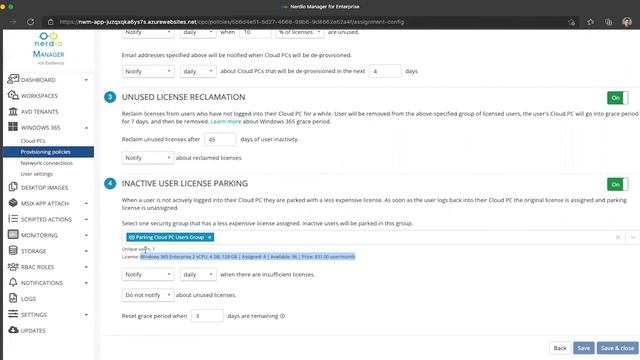Screen dimensions: 640x360
Task: Open User settings submenu item
Action: point(37,174)
